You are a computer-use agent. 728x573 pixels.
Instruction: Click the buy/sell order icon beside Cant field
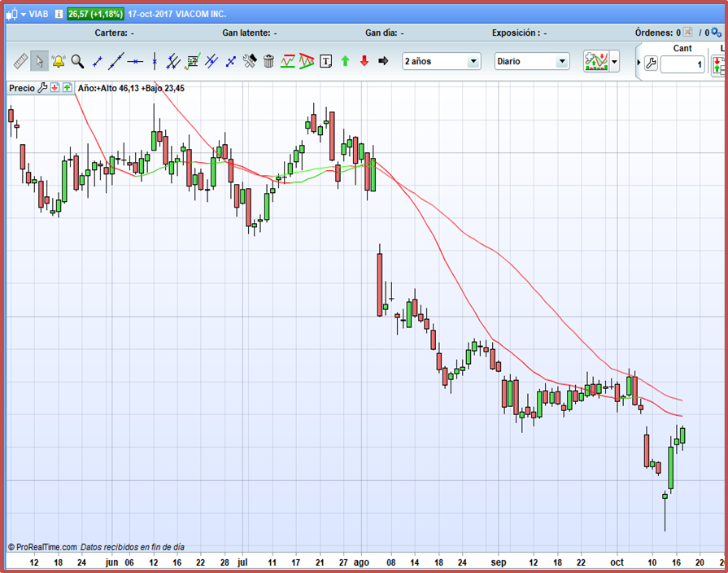coord(717,64)
